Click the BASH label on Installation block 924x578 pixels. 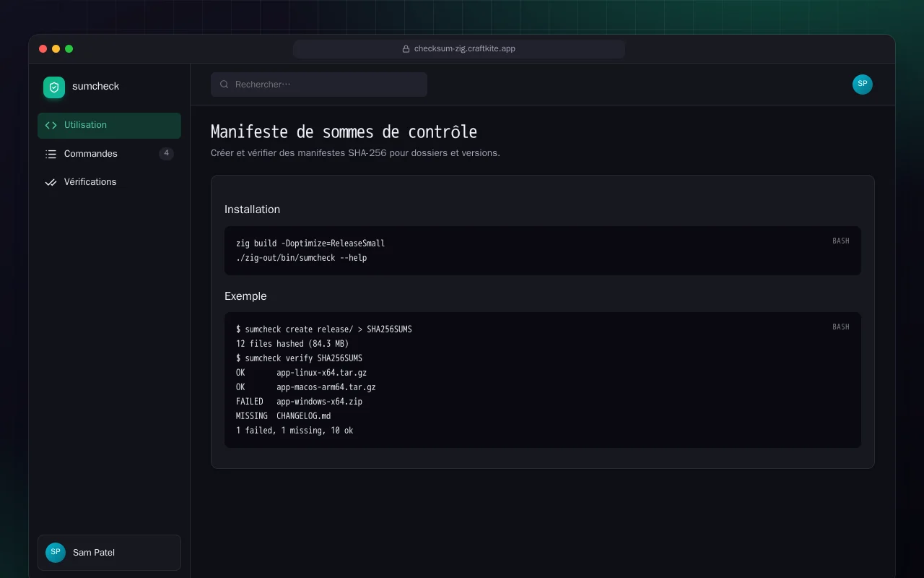click(x=841, y=241)
